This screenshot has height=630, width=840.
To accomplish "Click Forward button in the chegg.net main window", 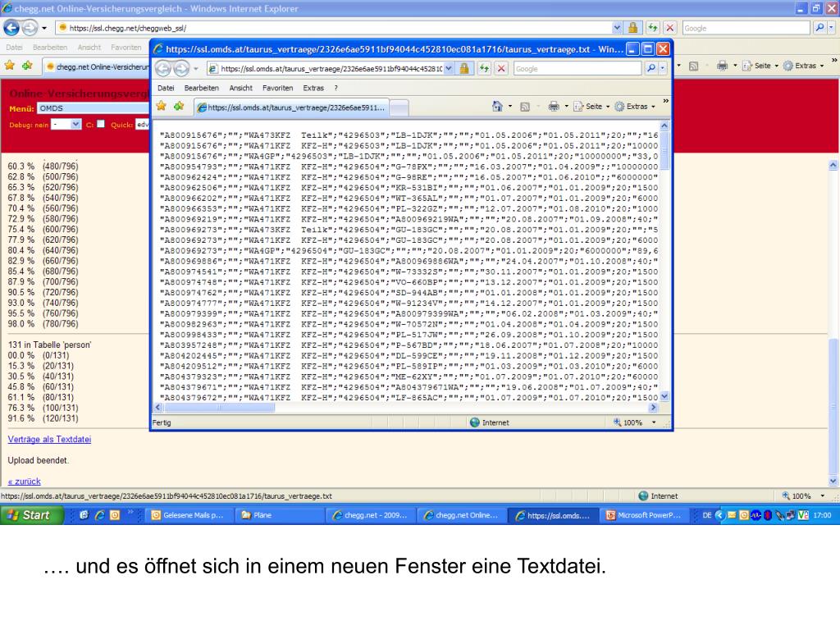I will click(x=30, y=27).
